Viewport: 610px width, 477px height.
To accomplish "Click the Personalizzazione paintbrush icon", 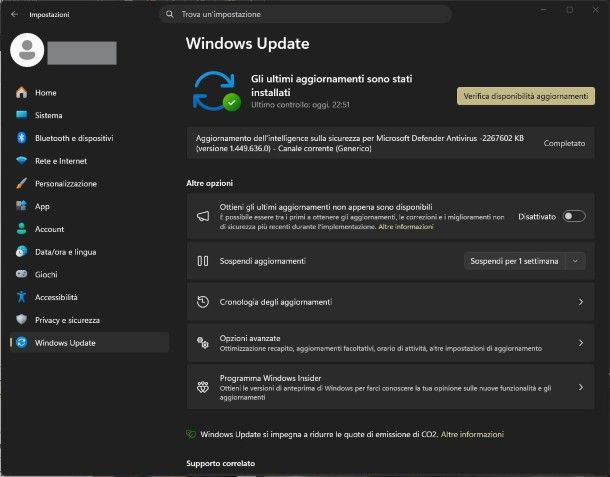I will (22, 183).
